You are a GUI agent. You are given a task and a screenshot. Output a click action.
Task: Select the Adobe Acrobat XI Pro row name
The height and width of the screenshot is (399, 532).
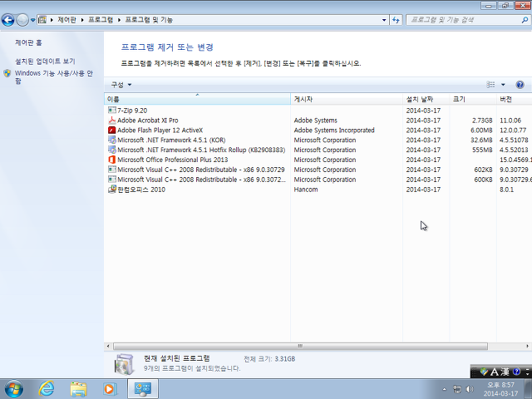coord(148,120)
